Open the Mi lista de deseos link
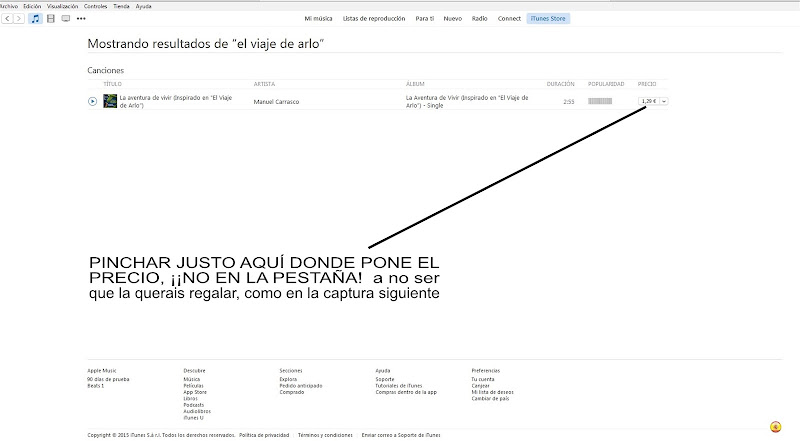 (492, 393)
